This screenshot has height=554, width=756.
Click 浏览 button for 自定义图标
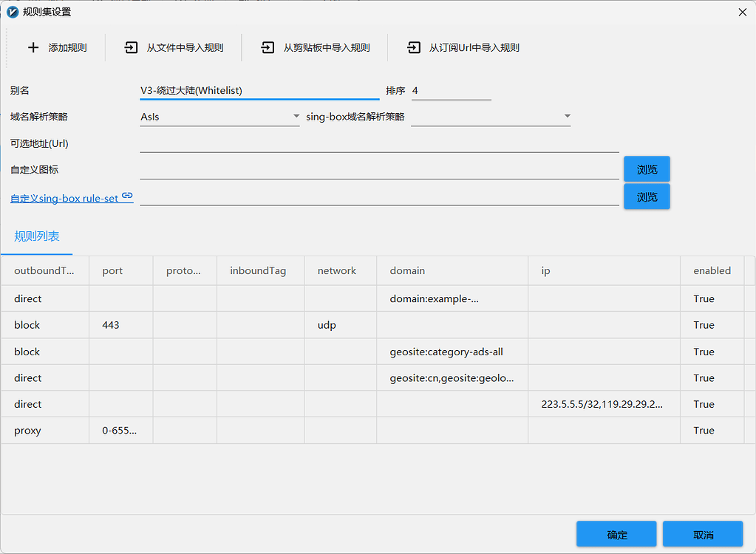[x=647, y=169]
